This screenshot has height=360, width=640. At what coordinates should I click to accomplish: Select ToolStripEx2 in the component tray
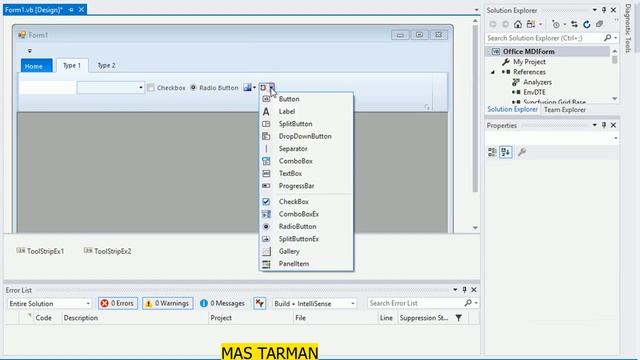tap(107, 251)
